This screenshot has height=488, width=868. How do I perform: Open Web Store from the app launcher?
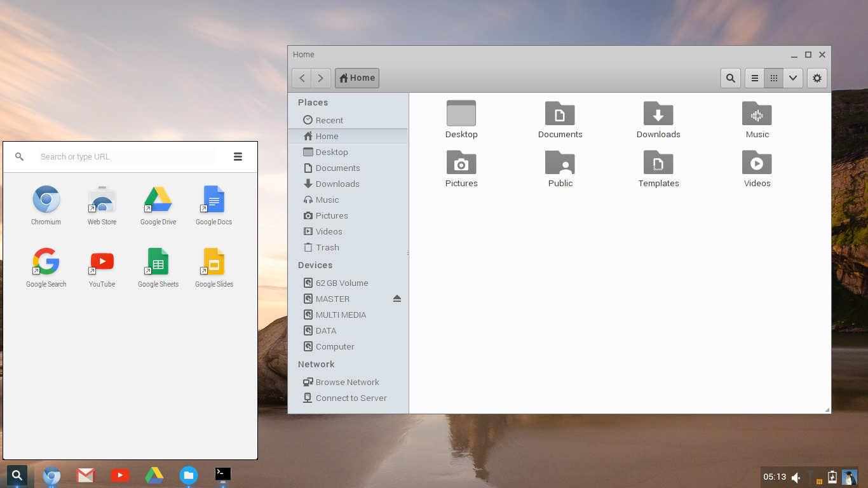click(102, 205)
